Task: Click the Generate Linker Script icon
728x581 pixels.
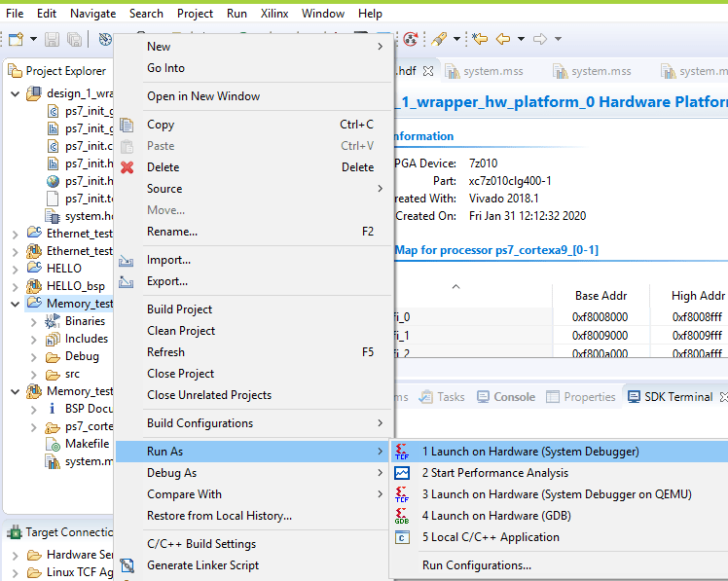Action: point(127,565)
